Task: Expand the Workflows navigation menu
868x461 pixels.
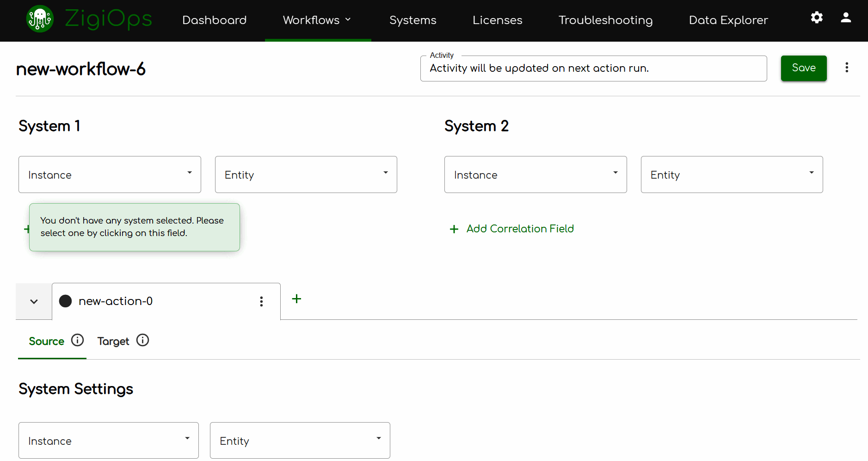Action: coord(317,20)
